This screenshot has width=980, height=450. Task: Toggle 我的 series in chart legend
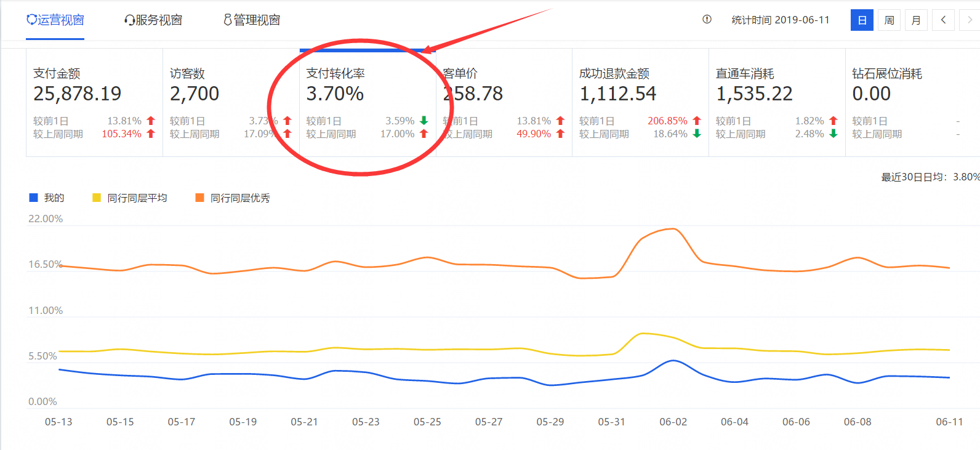pyautogui.click(x=47, y=198)
